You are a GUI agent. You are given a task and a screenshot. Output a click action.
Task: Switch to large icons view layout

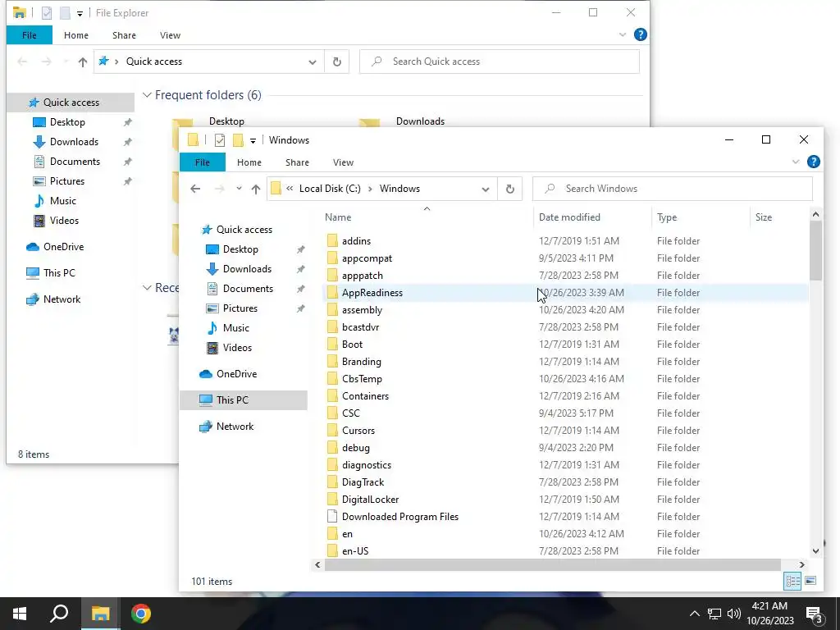click(x=810, y=582)
